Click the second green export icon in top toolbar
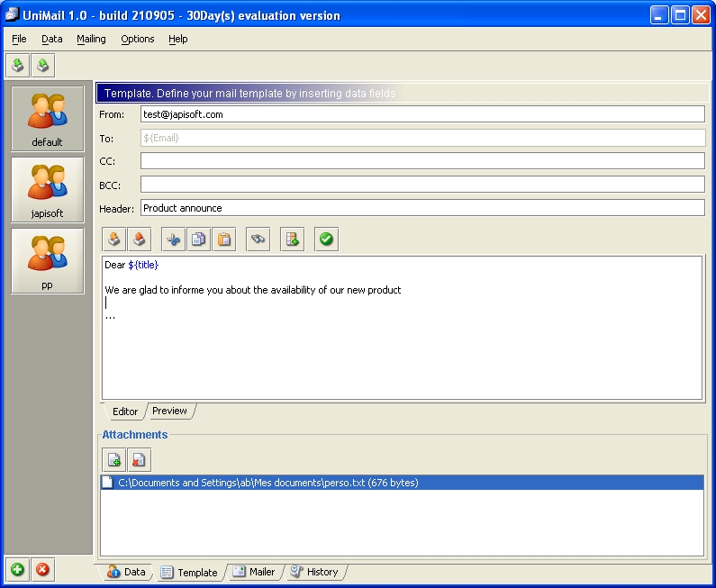Image resolution: width=716 pixels, height=588 pixels. coord(43,65)
